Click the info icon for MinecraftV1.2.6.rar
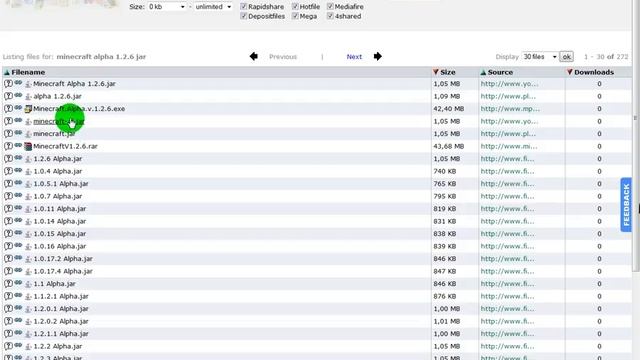This screenshot has width=640, height=360. 8,146
